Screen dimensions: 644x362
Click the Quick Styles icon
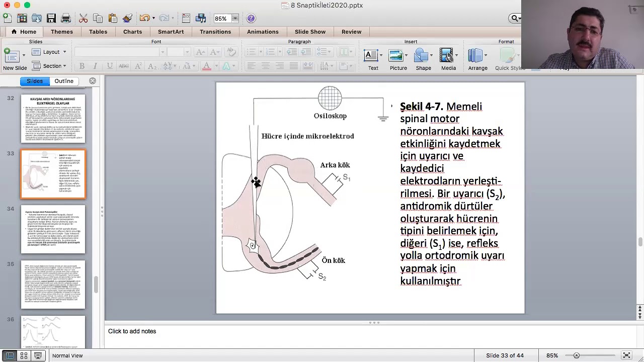[x=507, y=55]
